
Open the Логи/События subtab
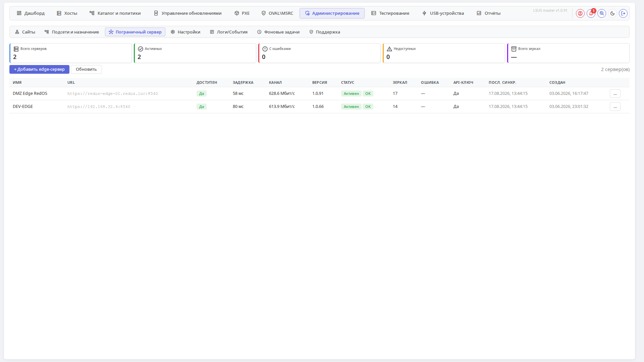click(229, 32)
